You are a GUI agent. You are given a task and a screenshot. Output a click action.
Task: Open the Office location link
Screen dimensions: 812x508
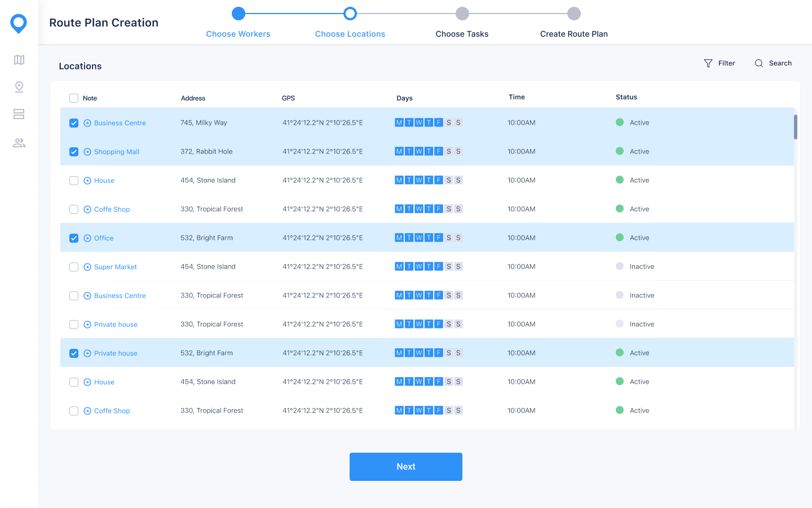(x=104, y=238)
